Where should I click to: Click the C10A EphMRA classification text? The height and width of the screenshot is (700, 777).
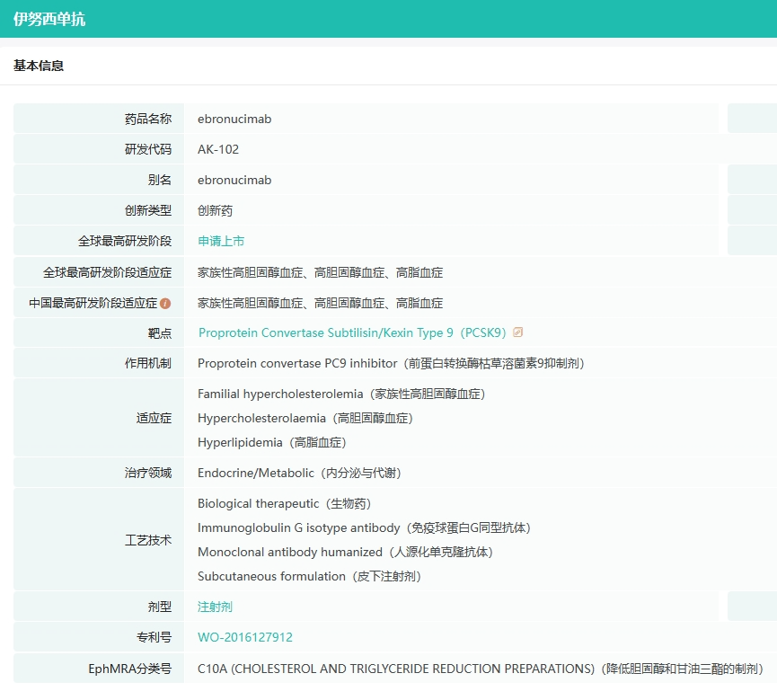tap(480, 669)
